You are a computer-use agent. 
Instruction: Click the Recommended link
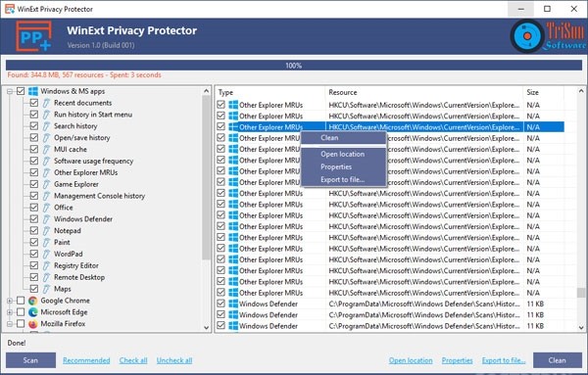pyautogui.click(x=86, y=360)
